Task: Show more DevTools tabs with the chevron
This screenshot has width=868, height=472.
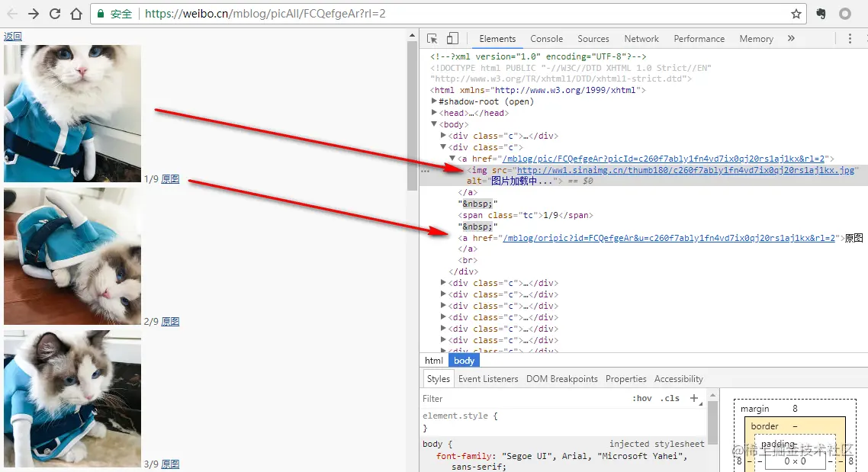Action: point(791,38)
